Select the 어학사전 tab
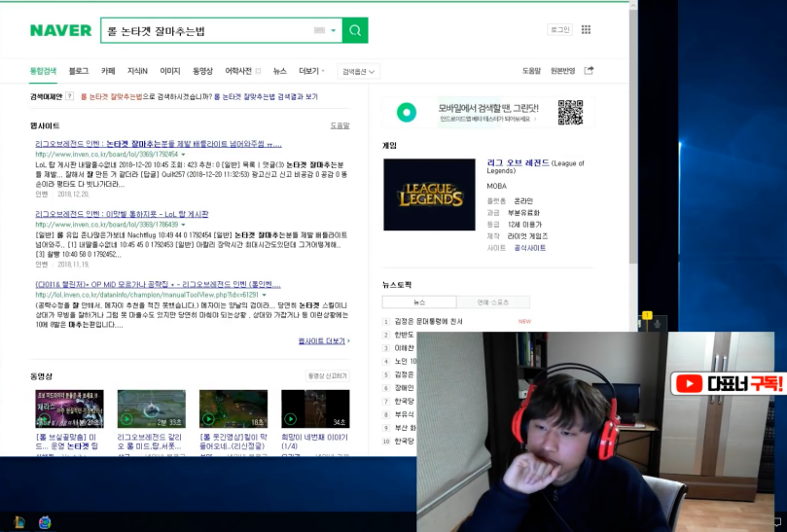The width and height of the screenshot is (787, 532). point(238,71)
